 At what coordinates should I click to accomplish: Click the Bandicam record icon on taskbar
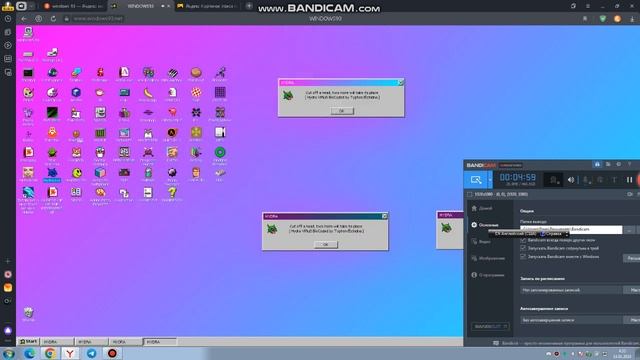[112, 353]
